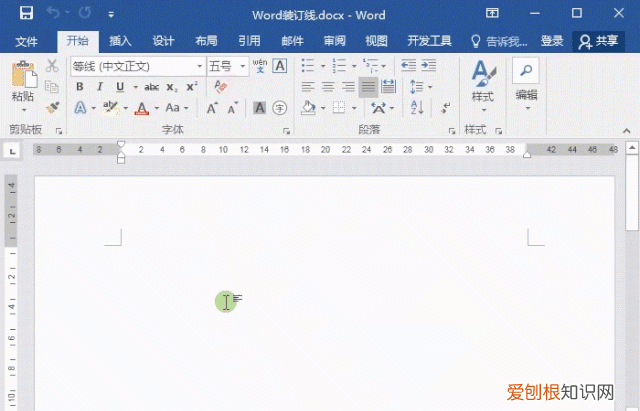Click enclosed character 字 icon

(280, 108)
